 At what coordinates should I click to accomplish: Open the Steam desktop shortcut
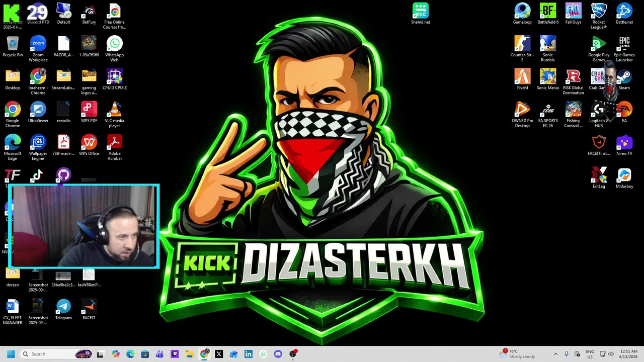point(624,79)
